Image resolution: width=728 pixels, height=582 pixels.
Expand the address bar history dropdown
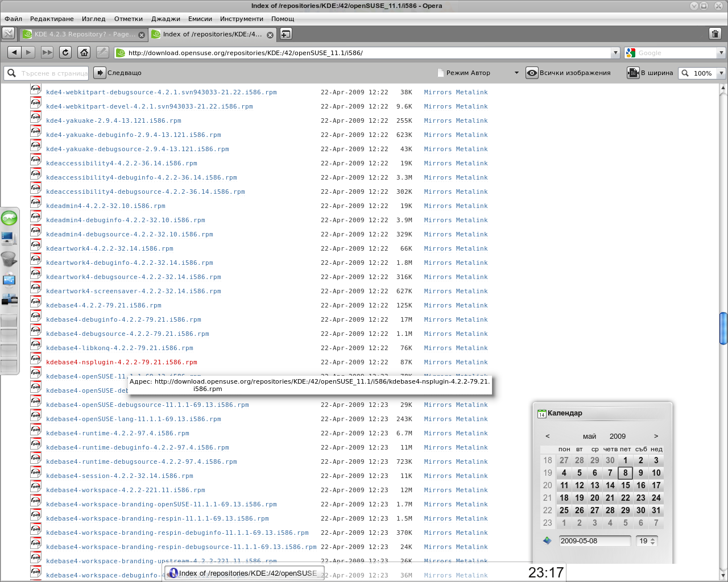coord(615,53)
